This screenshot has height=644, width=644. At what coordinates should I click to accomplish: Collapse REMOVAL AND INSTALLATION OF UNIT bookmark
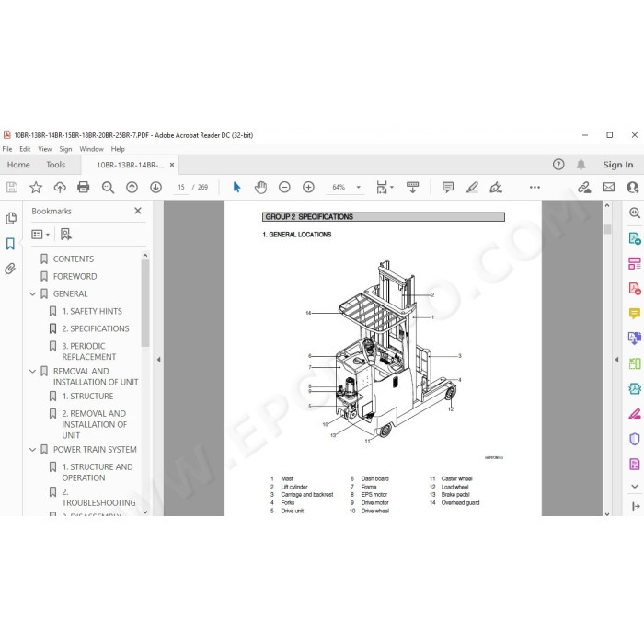click(x=33, y=372)
